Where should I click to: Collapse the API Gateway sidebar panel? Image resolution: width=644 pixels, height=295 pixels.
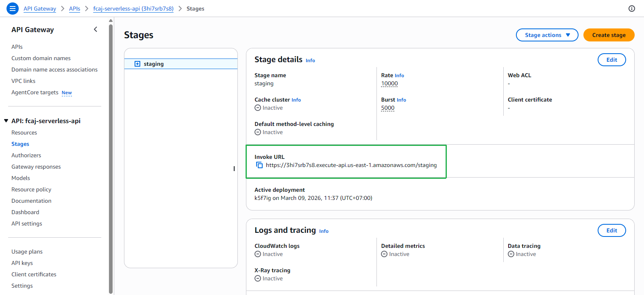96,29
